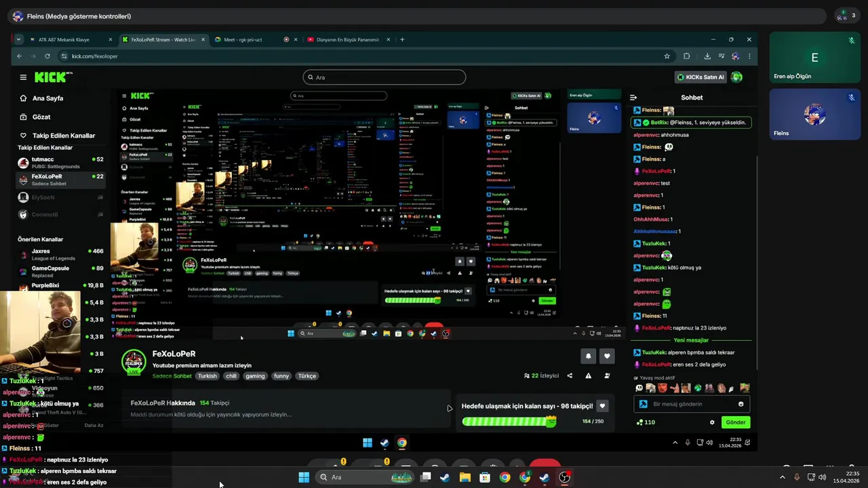Open the tab search dropdown chevron

[x=18, y=39]
